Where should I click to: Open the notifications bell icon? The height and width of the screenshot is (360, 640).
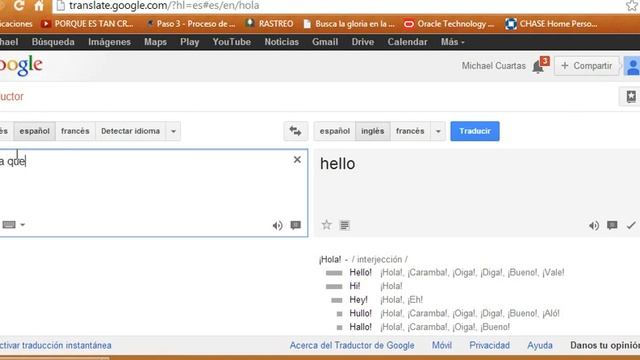(x=538, y=67)
